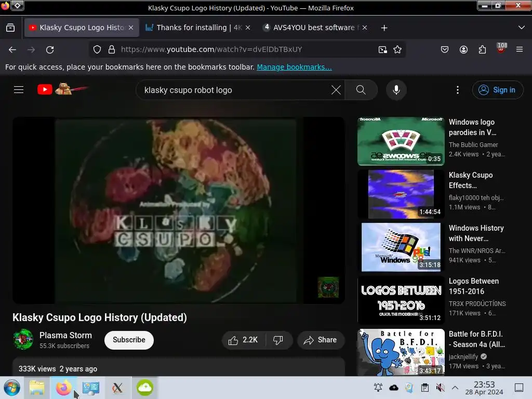Bookmark this page with the star icon
The width and height of the screenshot is (532, 399).
[x=397, y=49]
